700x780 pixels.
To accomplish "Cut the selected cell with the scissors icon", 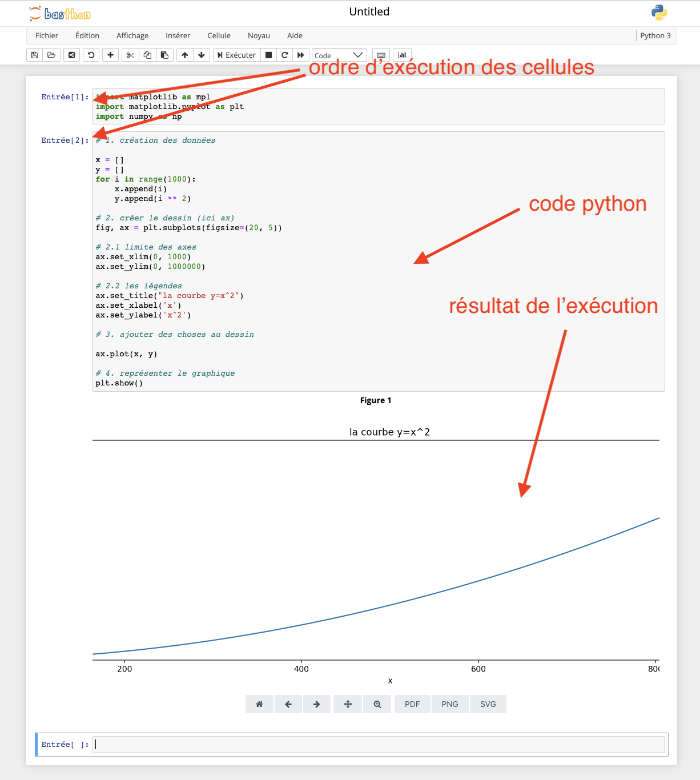I will tap(130, 54).
